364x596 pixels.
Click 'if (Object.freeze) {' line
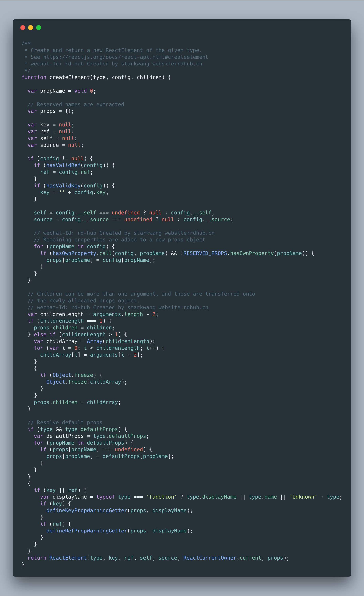click(71, 375)
